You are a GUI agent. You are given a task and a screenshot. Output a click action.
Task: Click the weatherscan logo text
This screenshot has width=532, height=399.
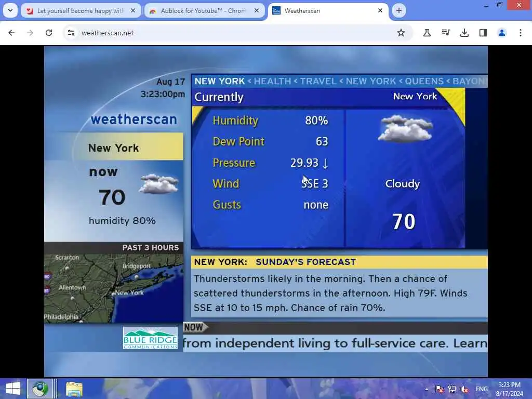134,119
